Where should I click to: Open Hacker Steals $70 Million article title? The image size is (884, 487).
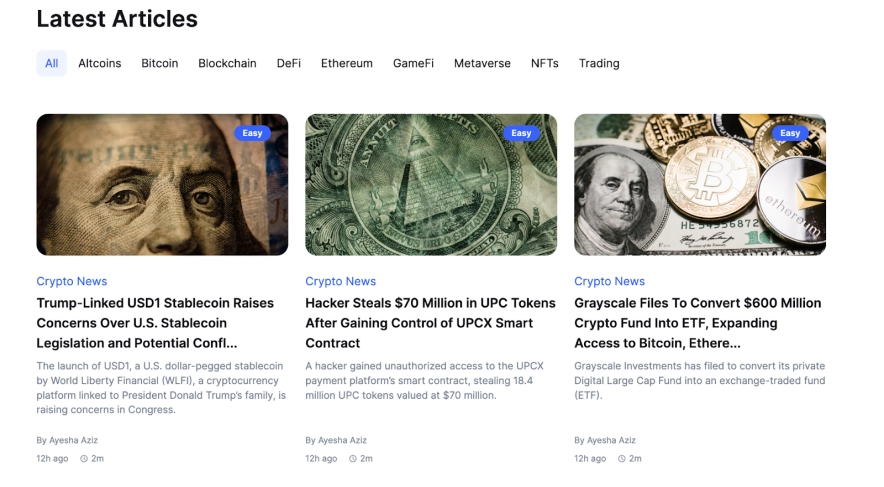(430, 323)
